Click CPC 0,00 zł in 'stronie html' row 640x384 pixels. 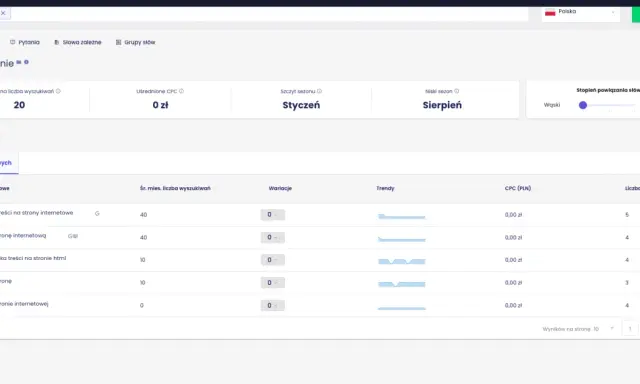click(513, 260)
